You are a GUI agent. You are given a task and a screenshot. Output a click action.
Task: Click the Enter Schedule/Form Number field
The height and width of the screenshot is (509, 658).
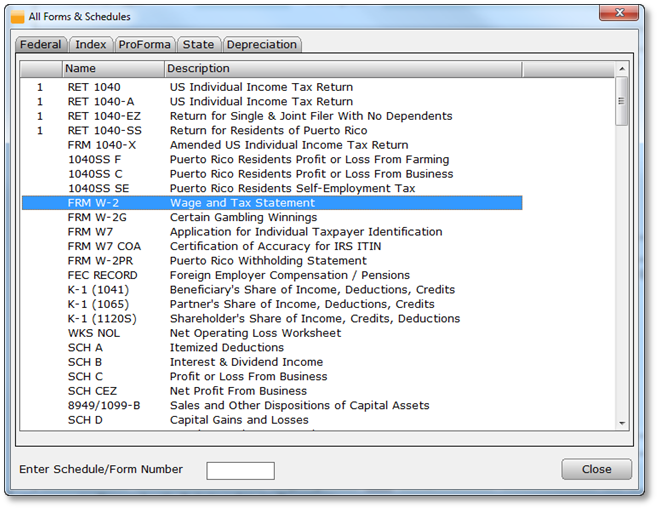point(240,470)
